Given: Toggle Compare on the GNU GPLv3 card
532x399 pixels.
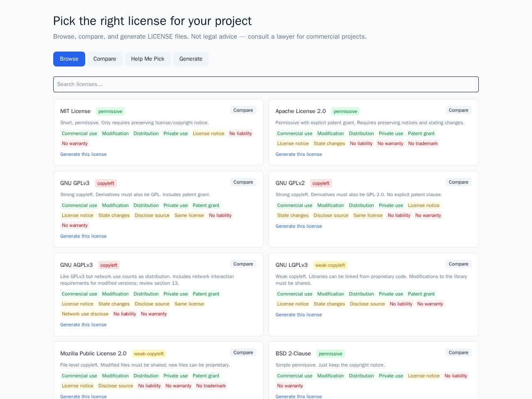Looking at the screenshot, I should [x=243, y=182].
